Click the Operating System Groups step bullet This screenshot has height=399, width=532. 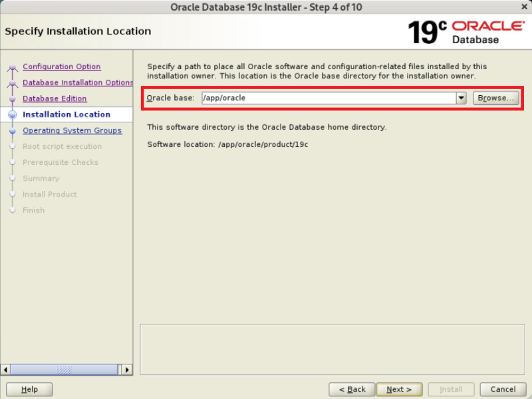13,130
